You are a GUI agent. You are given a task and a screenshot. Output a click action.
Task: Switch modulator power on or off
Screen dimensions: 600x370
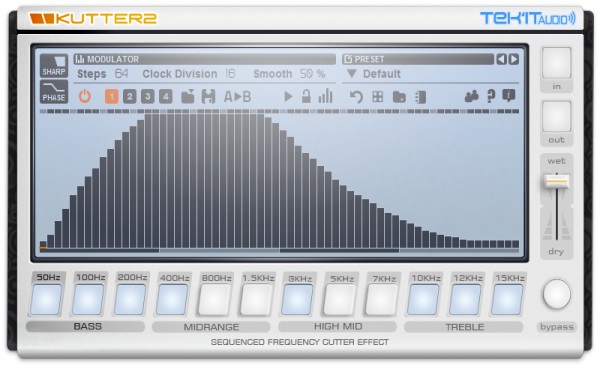pyautogui.click(x=85, y=96)
